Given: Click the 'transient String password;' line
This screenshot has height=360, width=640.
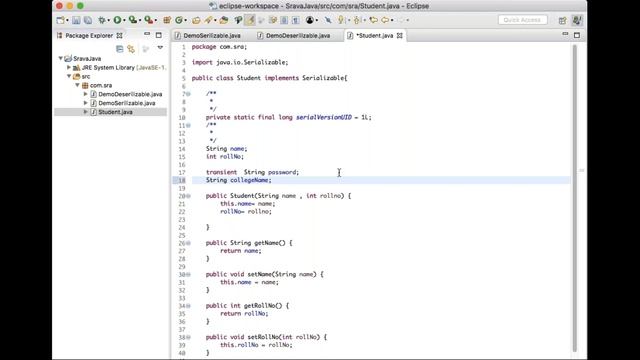Looking at the screenshot, I should (252, 172).
